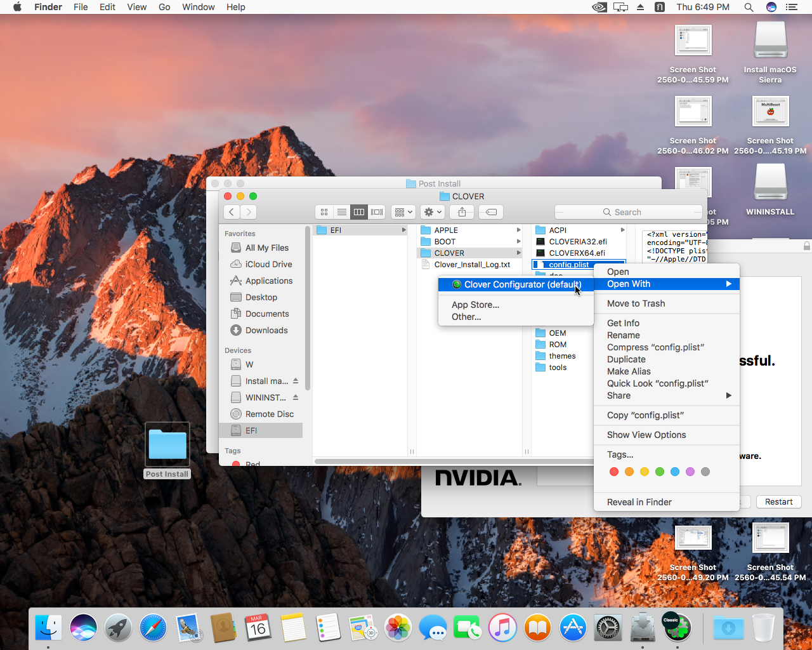Expand the ACPI folder arrow
This screenshot has height=650, width=812.
click(622, 230)
